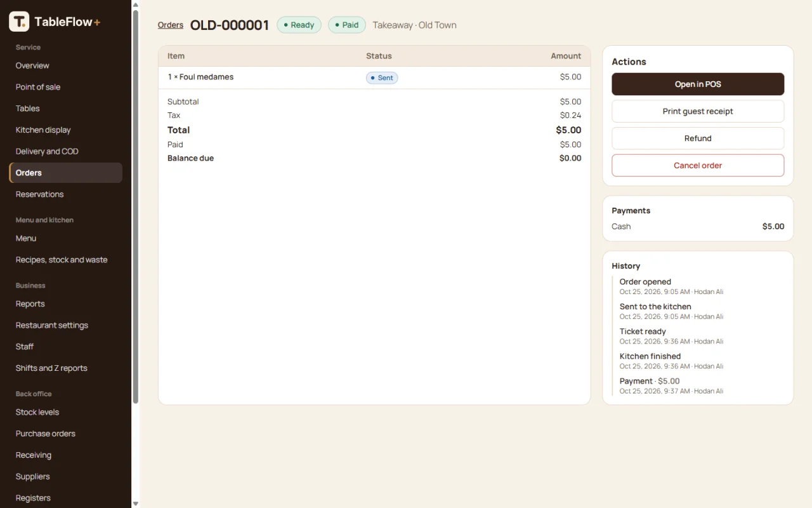Click the TableFlow logo icon
Image resolution: width=812 pixels, height=508 pixels.
coord(19,22)
